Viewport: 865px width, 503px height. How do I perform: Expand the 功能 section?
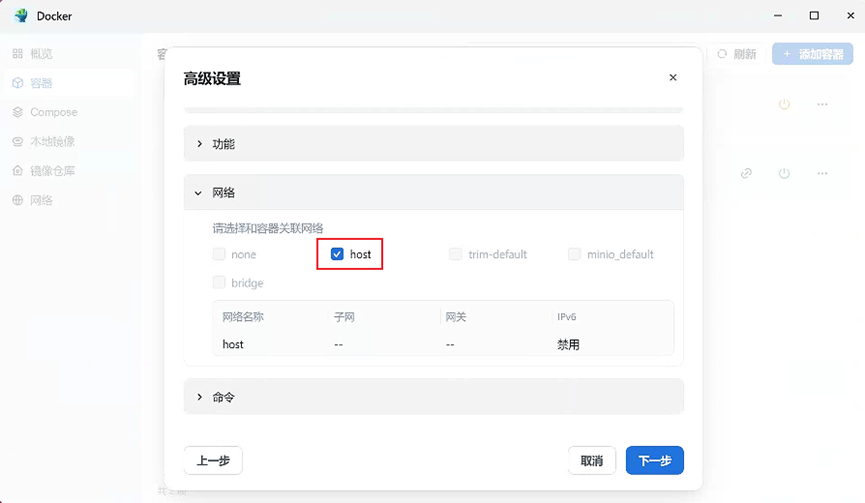[x=434, y=143]
